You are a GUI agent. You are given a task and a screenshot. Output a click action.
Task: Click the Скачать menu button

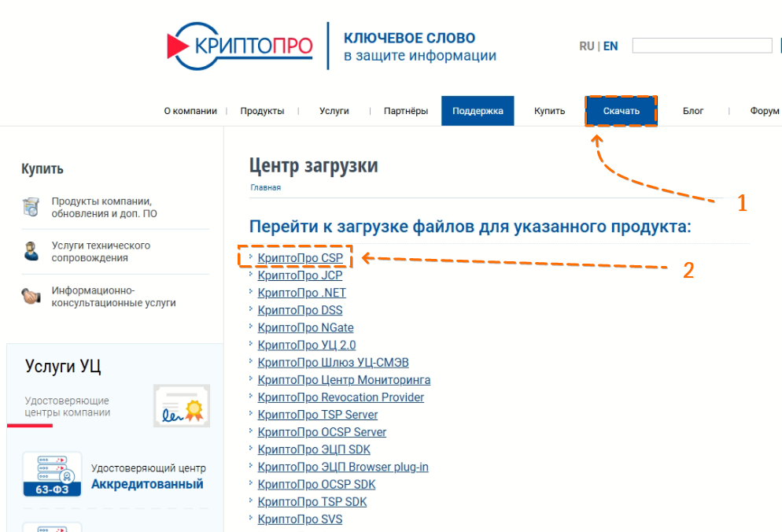[x=622, y=111]
